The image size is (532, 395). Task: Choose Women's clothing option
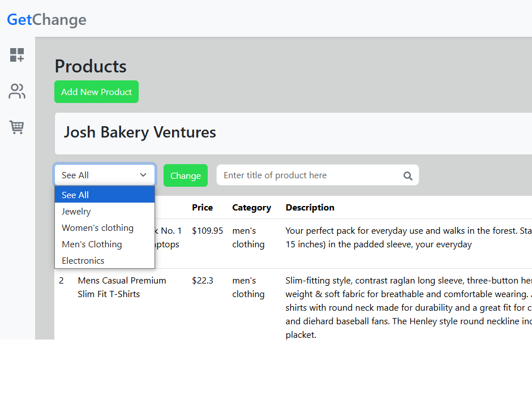tap(105, 227)
